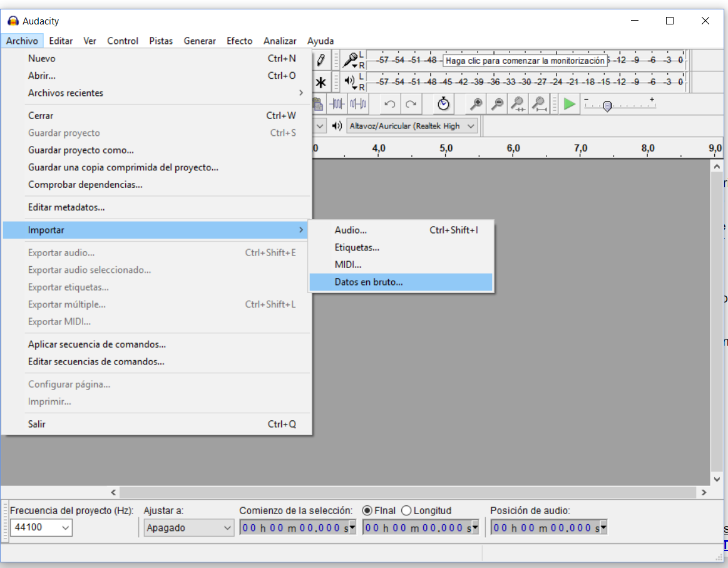Viewport: 728px width, 568px height.
Task: Open the Editar menu
Action: click(x=61, y=41)
